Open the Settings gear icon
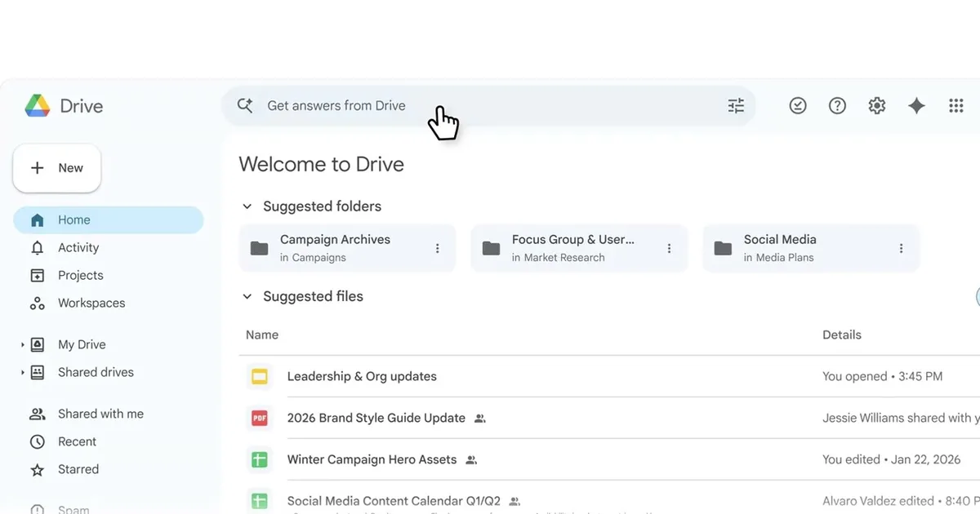980x514 pixels. tap(877, 105)
